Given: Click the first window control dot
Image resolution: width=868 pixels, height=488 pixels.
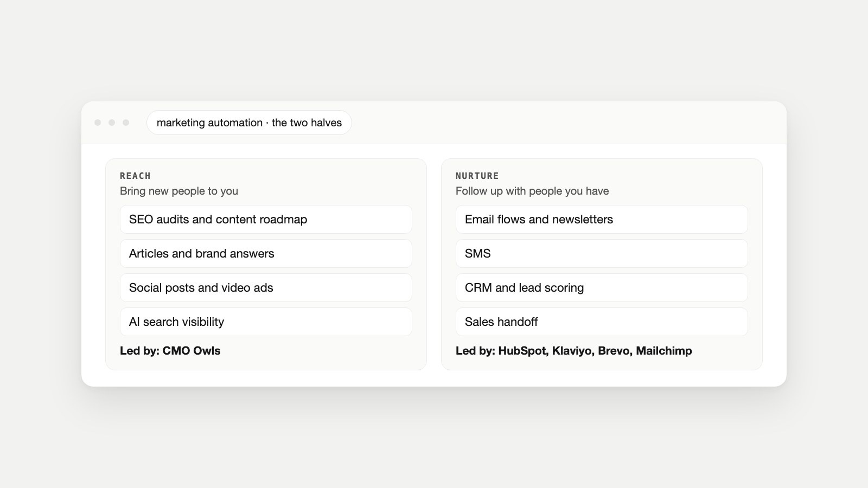Looking at the screenshot, I should coord(98,123).
